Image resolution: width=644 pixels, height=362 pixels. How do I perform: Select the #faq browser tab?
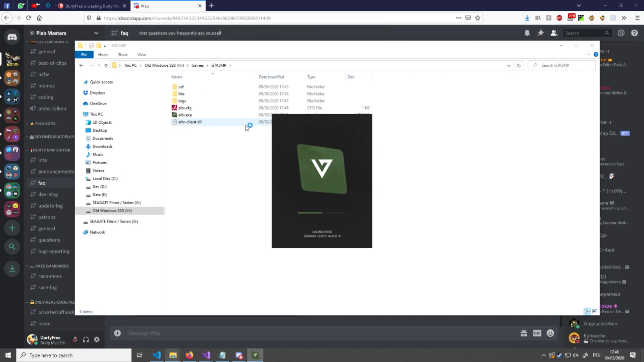pos(168,6)
